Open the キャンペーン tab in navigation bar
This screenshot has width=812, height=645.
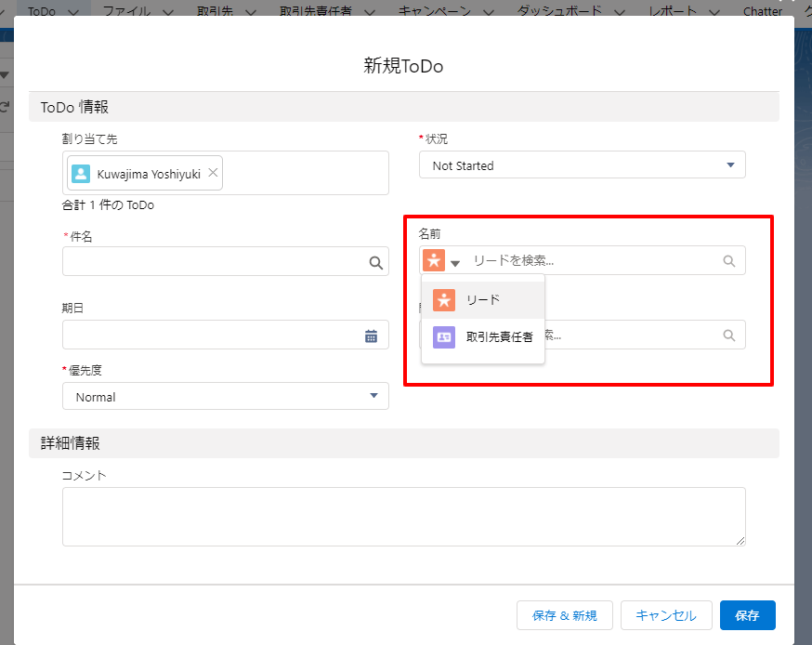click(435, 11)
